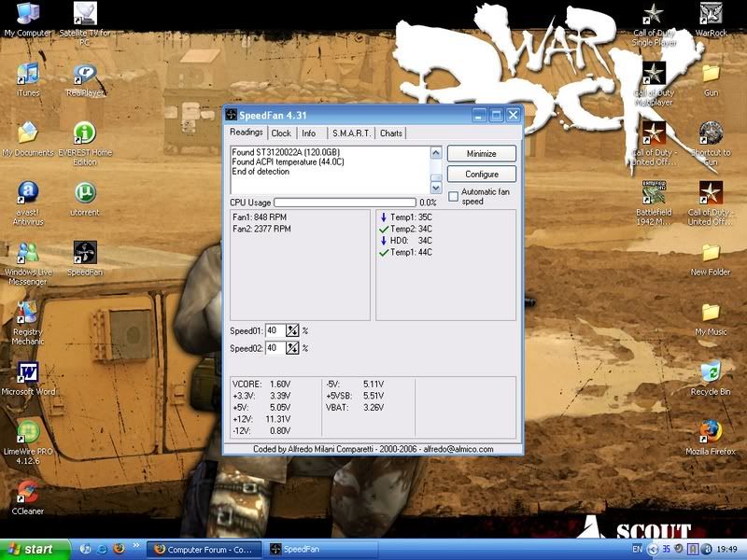747x560 pixels.
Task: Click the SpeedFan title bar icon
Action: 231,115
